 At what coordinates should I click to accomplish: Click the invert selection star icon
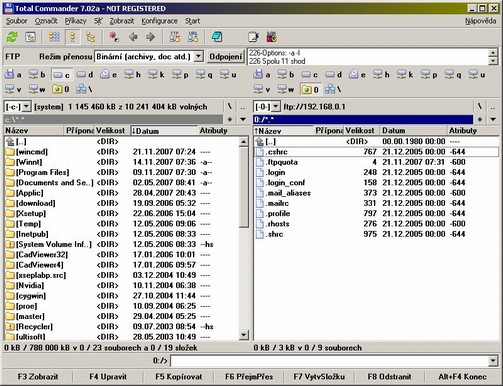(114, 37)
